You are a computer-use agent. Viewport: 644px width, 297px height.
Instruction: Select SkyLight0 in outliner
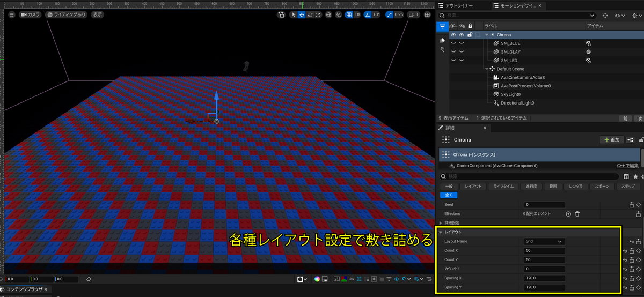(510, 94)
